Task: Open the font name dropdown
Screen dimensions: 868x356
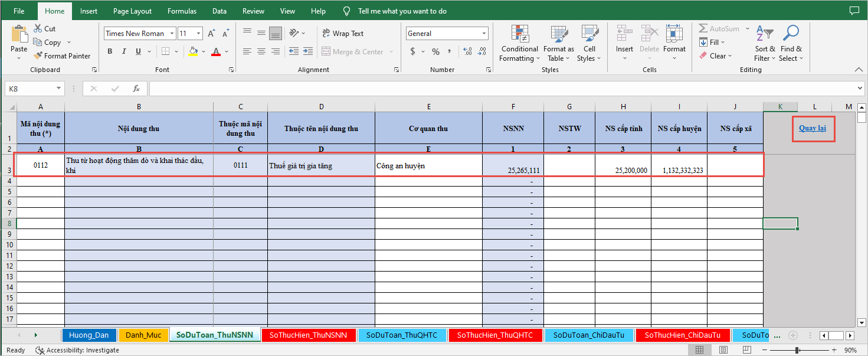Action: (172, 34)
